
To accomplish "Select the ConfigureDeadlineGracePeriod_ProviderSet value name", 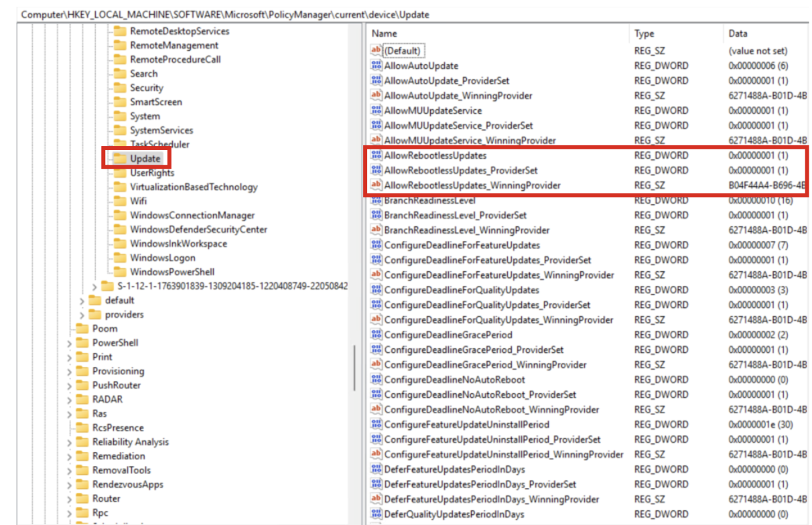I will click(474, 350).
